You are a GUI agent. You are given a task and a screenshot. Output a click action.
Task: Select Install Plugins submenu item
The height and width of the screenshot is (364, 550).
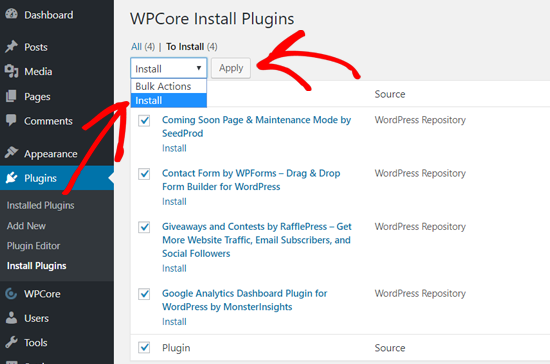pyautogui.click(x=36, y=266)
